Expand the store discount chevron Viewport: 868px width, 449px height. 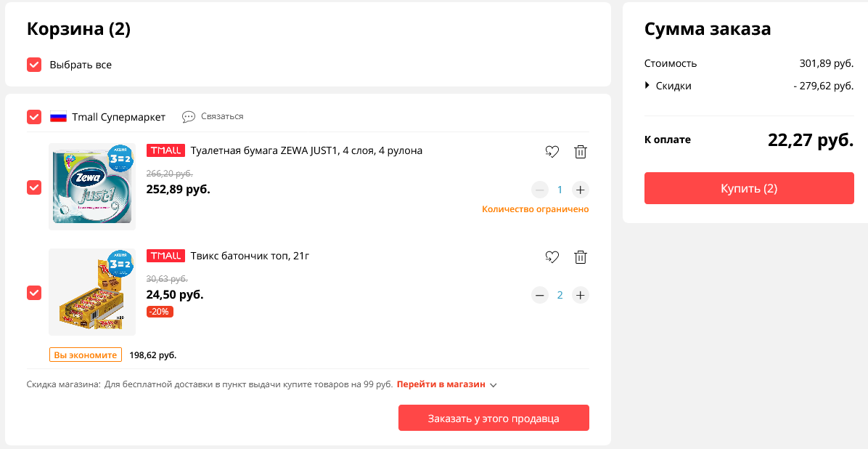tap(494, 384)
